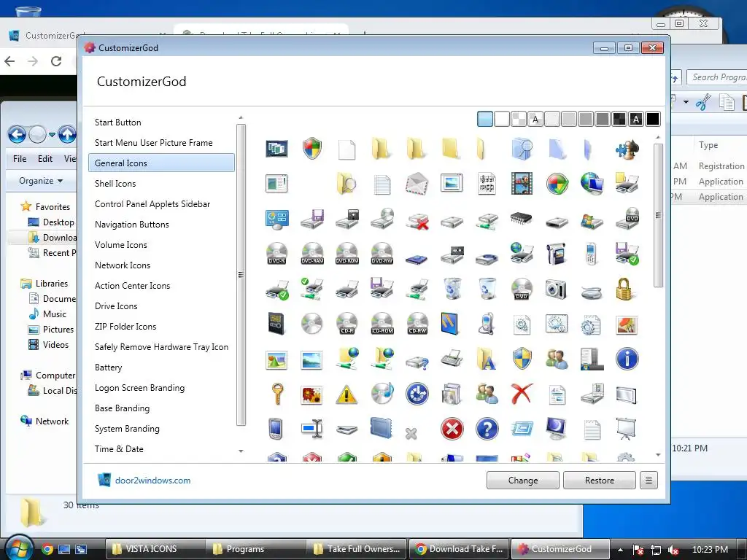This screenshot has height=560, width=747.
Task: Select the Drive Icons category
Action: pyautogui.click(x=116, y=306)
